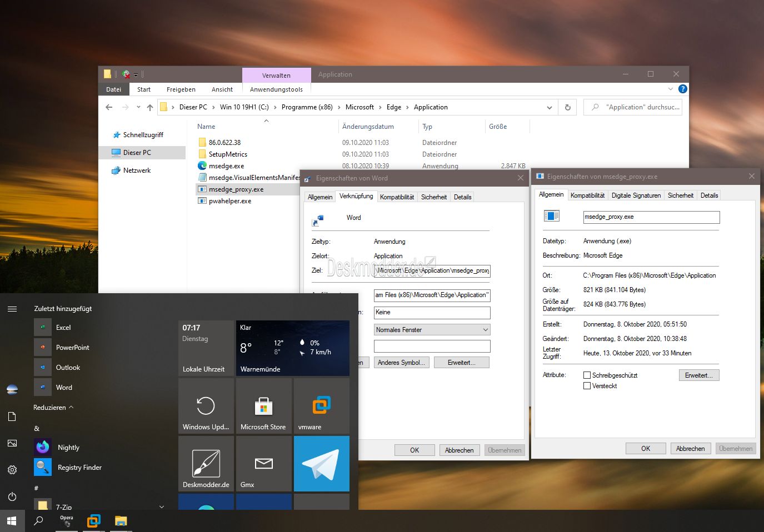764x532 pixels.
Task: Open Digitale Signaturen tab in msedge_proxy properties
Action: 636,195
